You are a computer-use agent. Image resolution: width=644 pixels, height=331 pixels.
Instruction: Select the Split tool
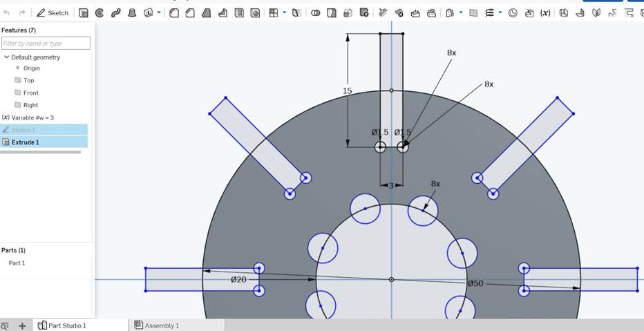(332, 12)
